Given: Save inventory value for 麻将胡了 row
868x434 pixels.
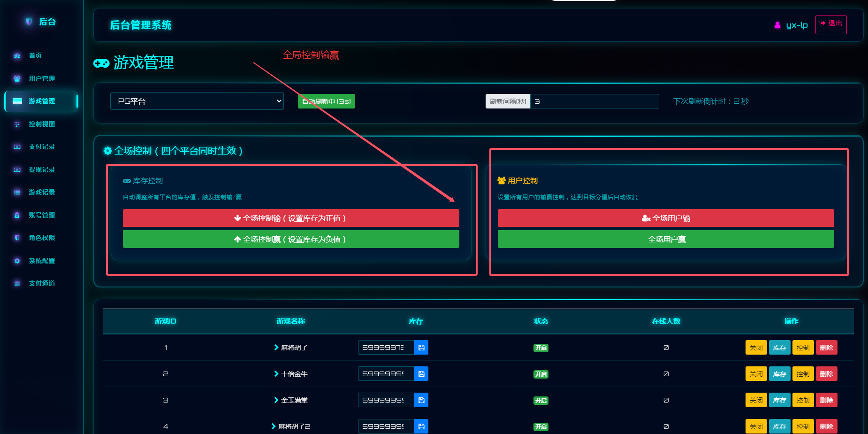Looking at the screenshot, I should pos(421,348).
